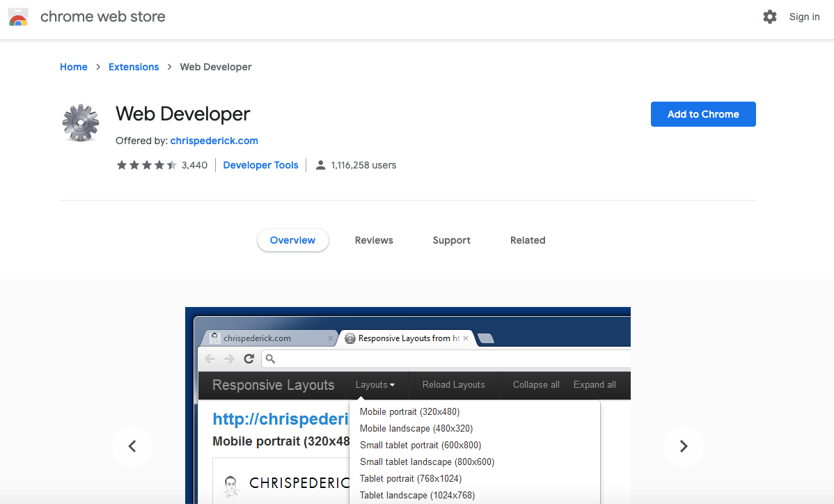
Task: Click the star rating icons
Action: click(x=146, y=166)
